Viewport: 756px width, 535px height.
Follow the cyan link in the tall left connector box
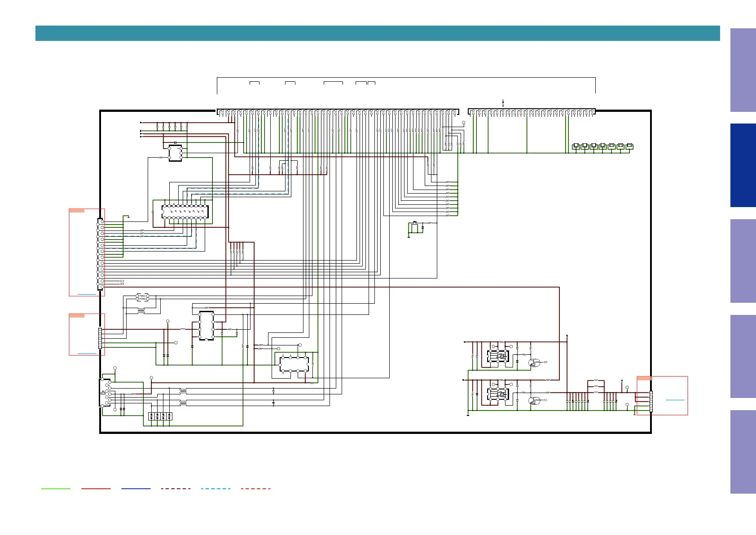click(x=87, y=294)
